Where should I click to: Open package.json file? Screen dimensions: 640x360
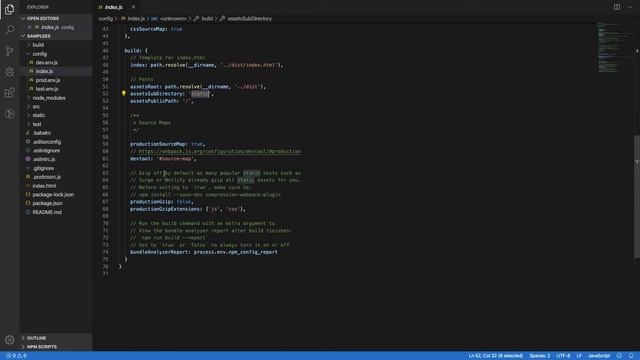(x=47, y=203)
